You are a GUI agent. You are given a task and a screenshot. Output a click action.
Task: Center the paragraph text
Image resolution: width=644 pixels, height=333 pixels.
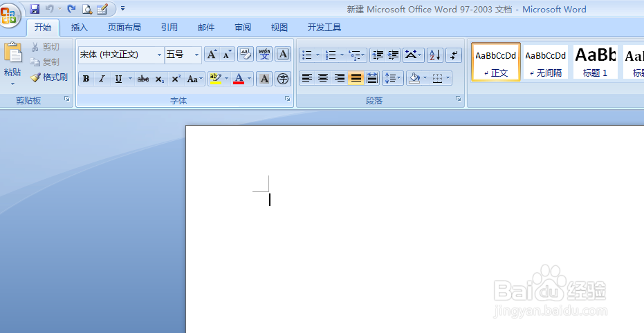point(323,78)
